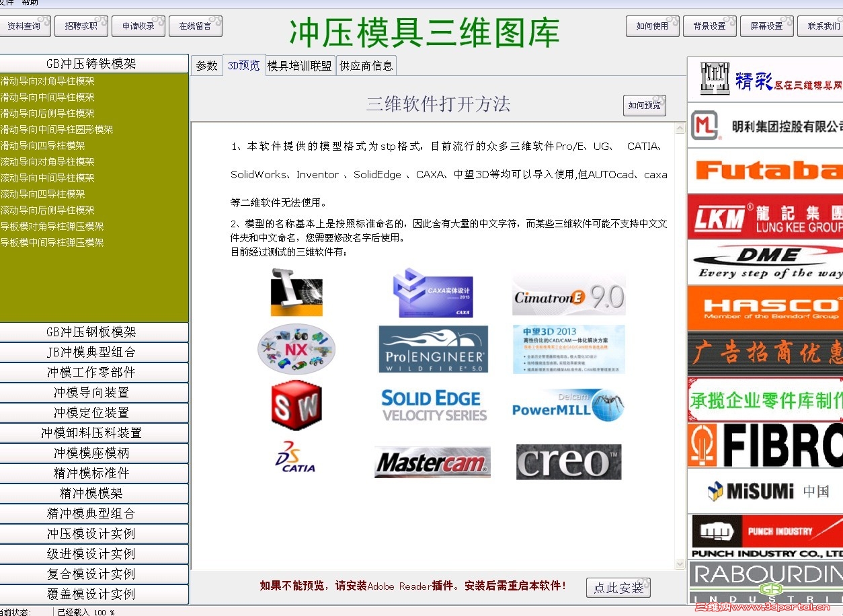
Task: Select 导板模对角导柱弹压模架 in the list
Action: [x=52, y=227]
